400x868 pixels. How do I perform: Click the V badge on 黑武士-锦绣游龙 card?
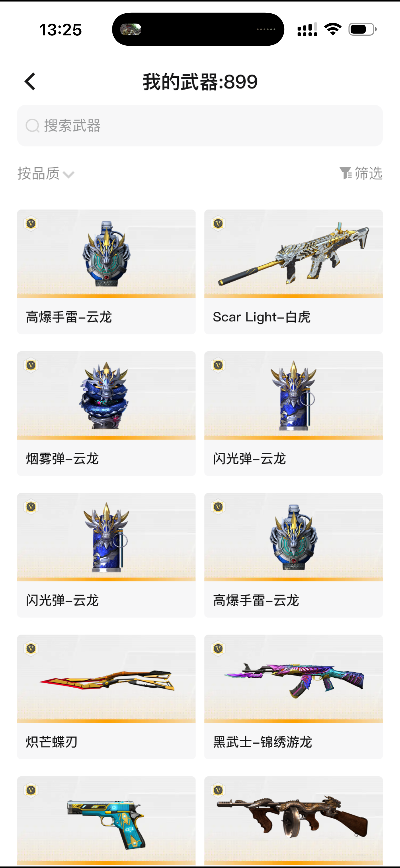click(x=218, y=648)
